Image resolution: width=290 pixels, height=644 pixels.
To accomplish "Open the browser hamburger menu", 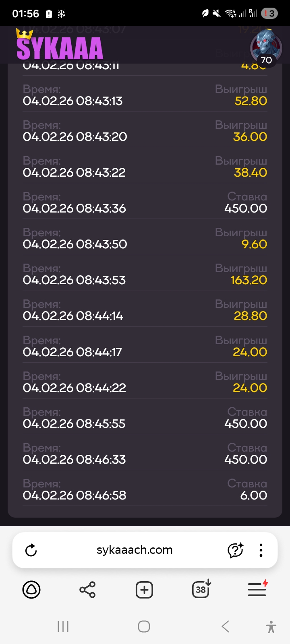I will 258,590.
